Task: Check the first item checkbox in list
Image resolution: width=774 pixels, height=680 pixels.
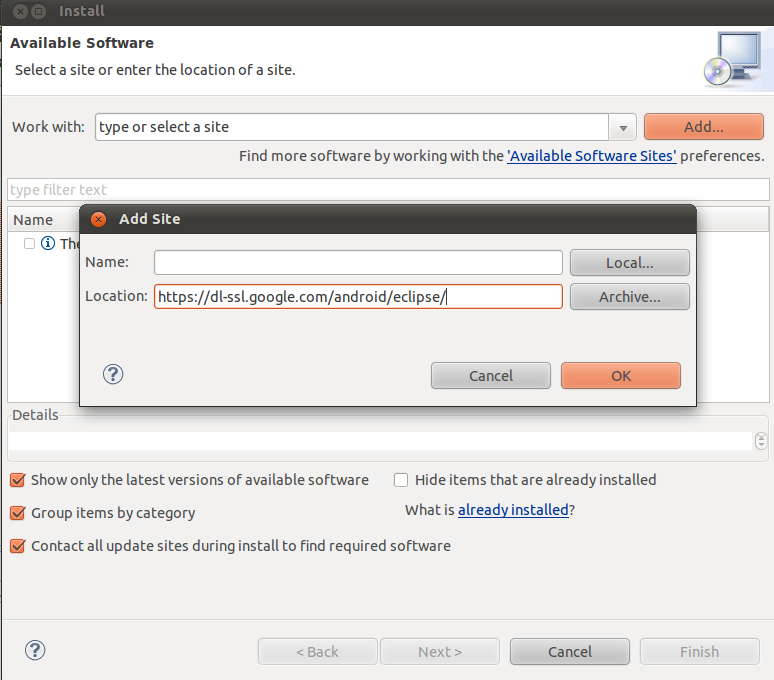Action: point(30,243)
